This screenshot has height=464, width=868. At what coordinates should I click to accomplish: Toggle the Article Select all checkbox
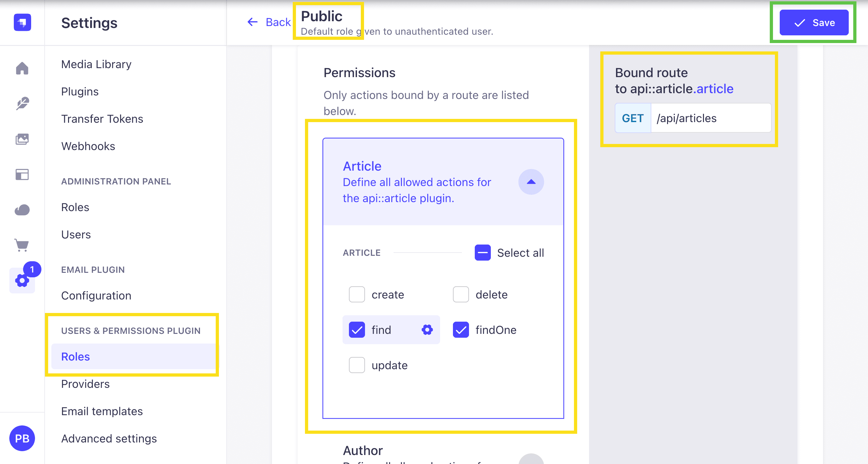click(x=482, y=253)
